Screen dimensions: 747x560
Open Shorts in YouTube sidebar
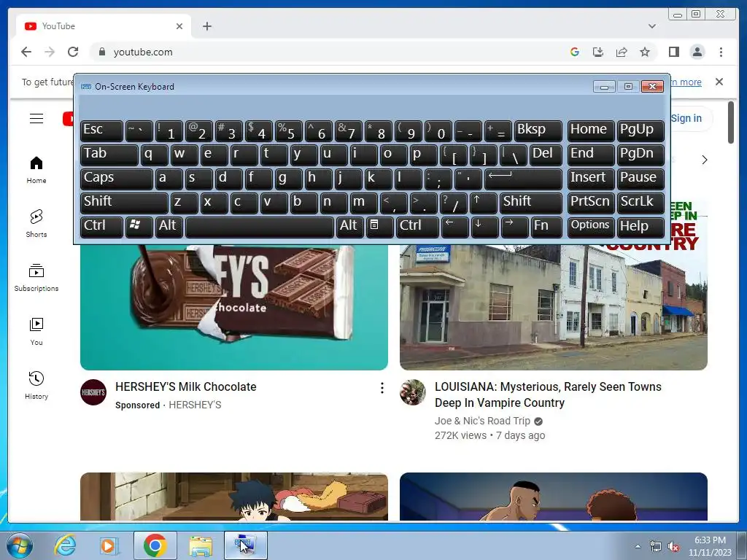click(x=36, y=224)
